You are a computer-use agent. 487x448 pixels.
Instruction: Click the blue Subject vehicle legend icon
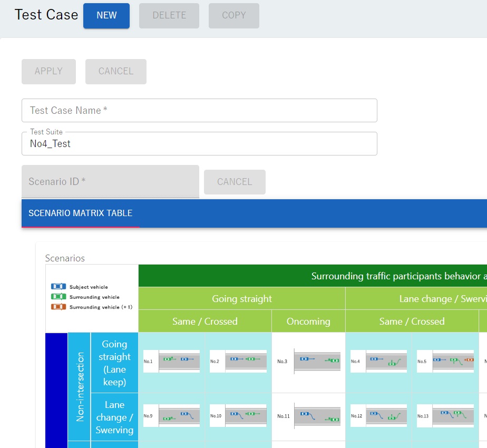[x=58, y=287]
